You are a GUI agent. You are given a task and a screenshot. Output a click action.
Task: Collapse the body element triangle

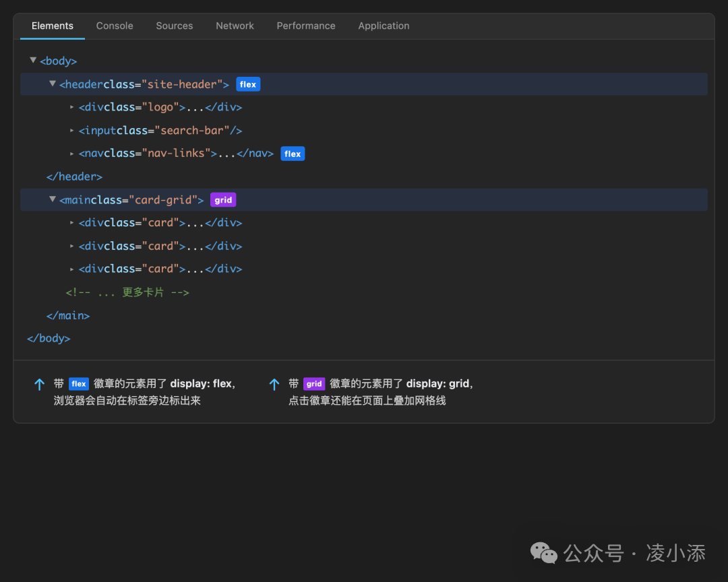tap(33, 61)
